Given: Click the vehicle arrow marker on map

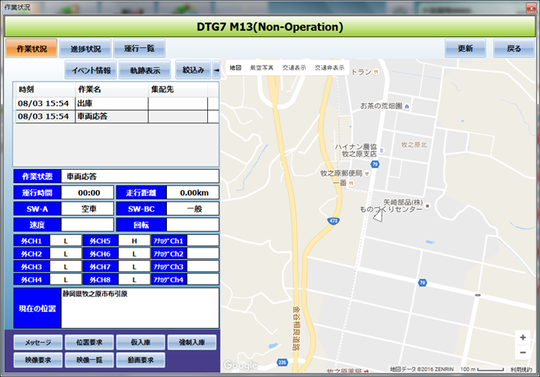Looking at the screenshot, I should click(378, 216).
